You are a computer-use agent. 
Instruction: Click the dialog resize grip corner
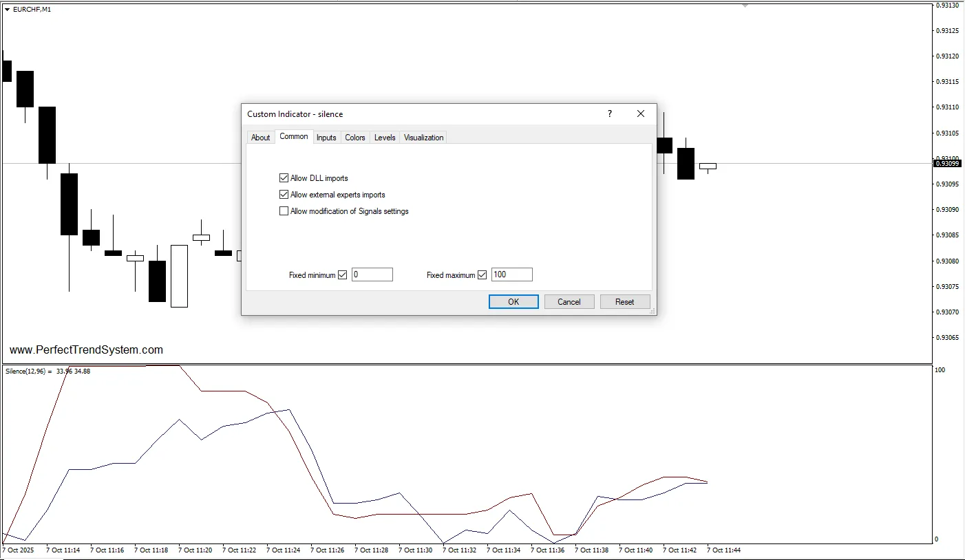(653, 312)
